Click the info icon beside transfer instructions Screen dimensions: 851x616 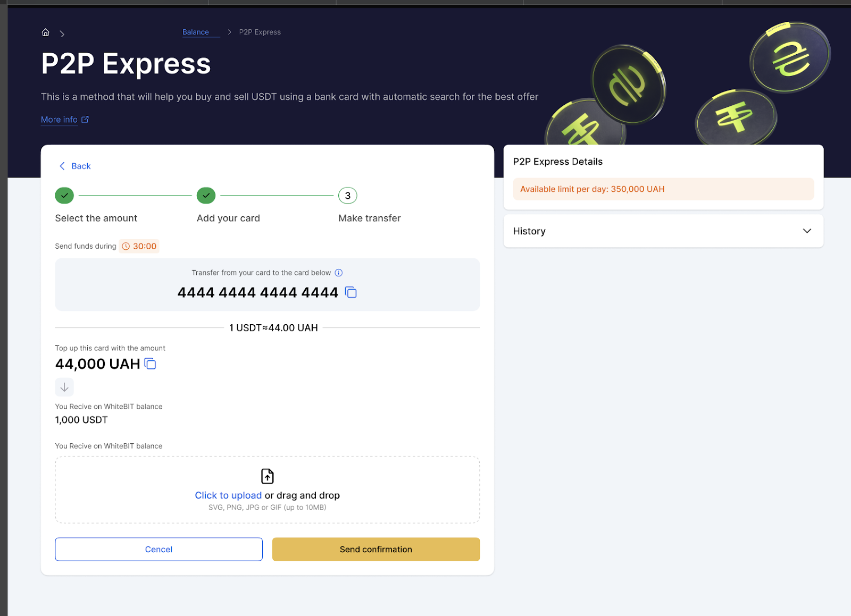[x=339, y=273]
